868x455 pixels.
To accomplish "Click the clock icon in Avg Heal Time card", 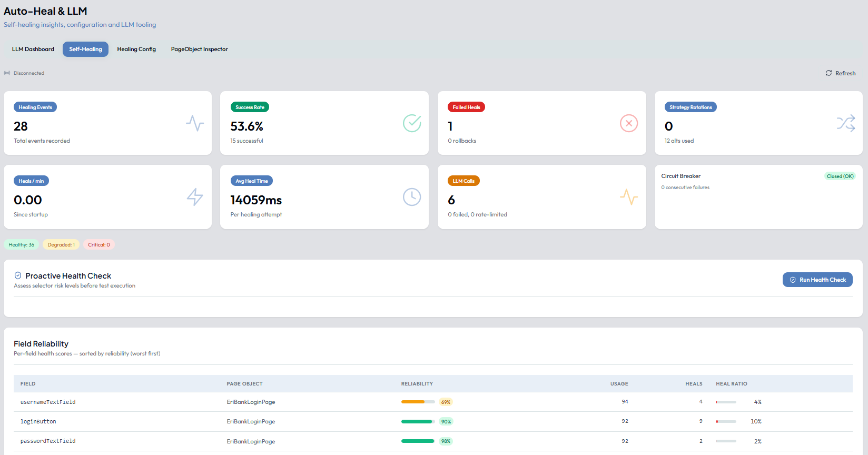I will 412,197.
